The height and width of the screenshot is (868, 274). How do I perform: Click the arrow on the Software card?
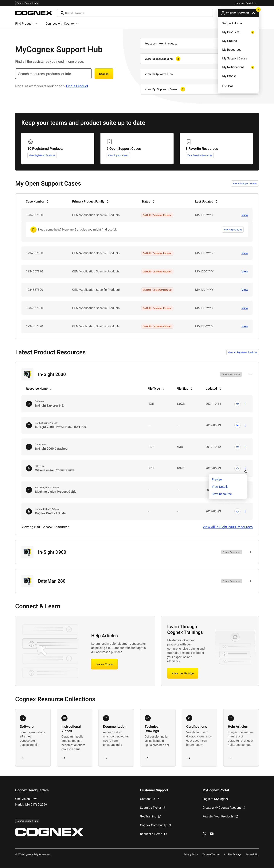click(x=22, y=758)
